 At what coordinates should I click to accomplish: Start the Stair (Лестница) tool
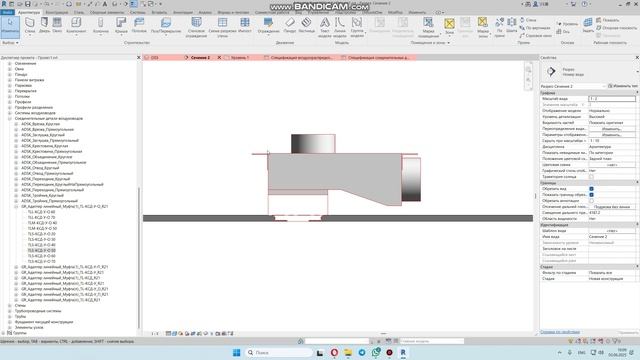pyautogui.click(x=307, y=25)
